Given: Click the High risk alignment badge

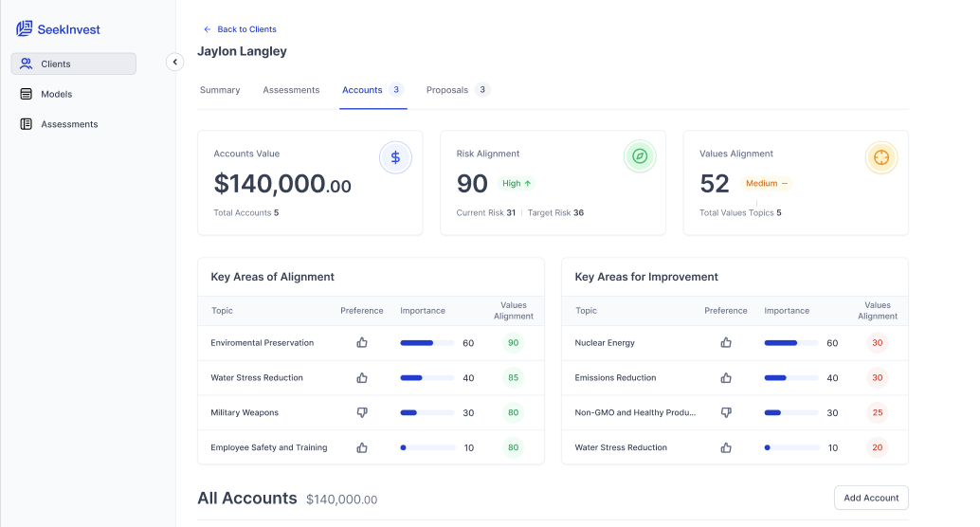Looking at the screenshot, I should (517, 183).
